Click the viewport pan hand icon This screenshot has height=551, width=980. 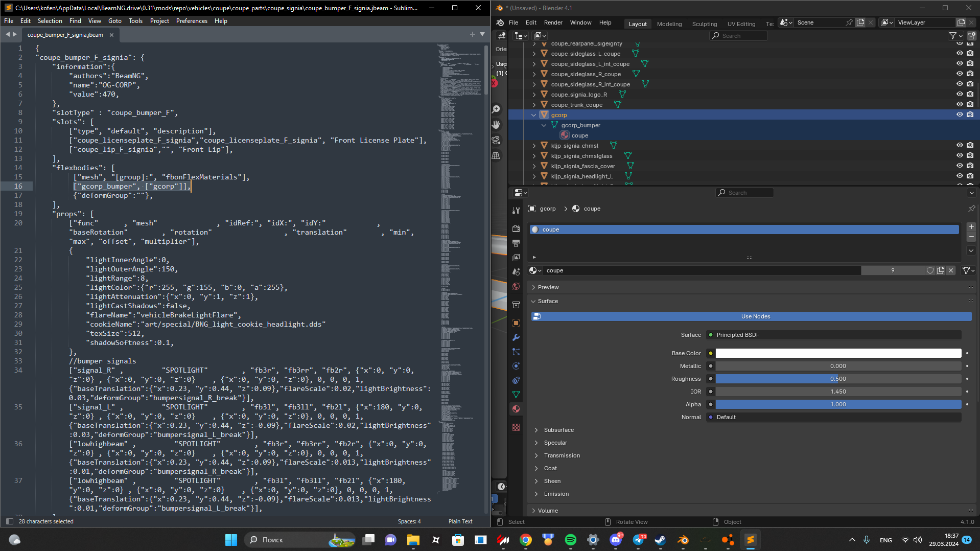pyautogui.click(x=496, y=125)
